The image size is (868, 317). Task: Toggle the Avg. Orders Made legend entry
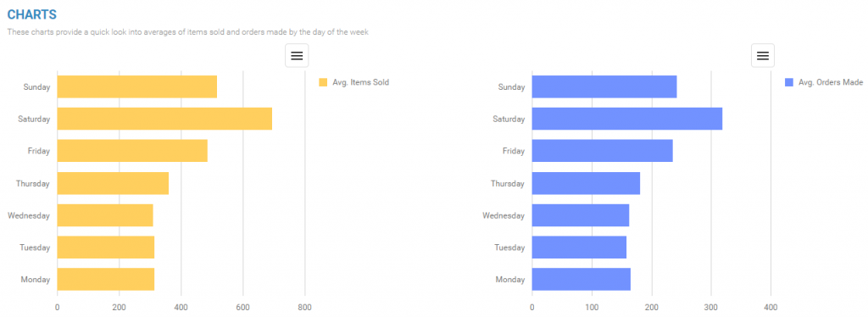[824, 82]
